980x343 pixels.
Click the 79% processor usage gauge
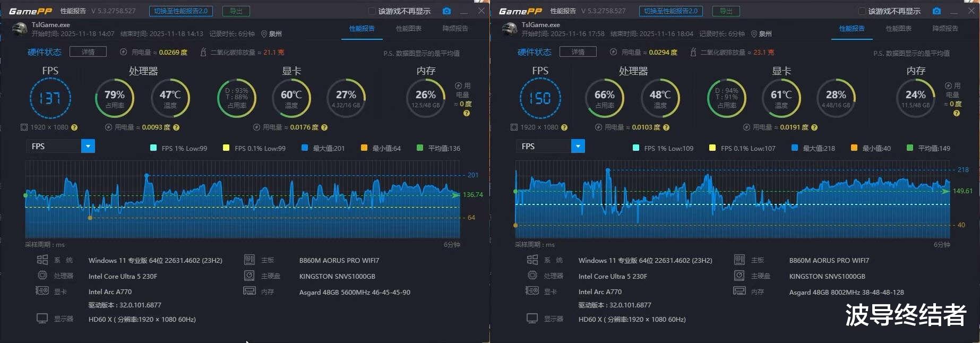tap(115, 98)
